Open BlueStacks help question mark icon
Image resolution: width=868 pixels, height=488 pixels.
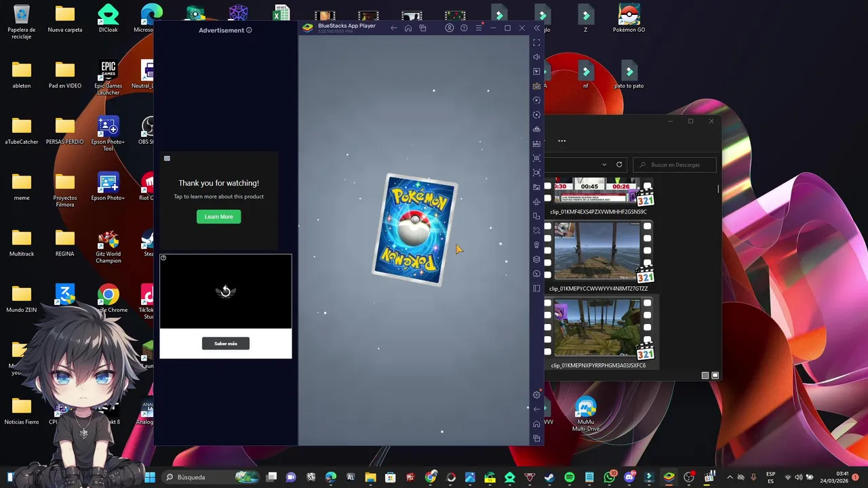tap(464, 28)
